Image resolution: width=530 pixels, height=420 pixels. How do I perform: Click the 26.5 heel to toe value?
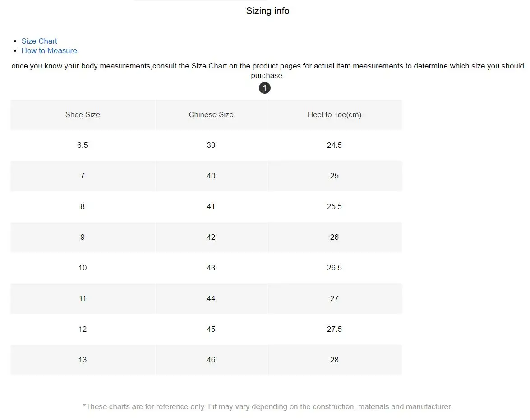coord(334,268)
